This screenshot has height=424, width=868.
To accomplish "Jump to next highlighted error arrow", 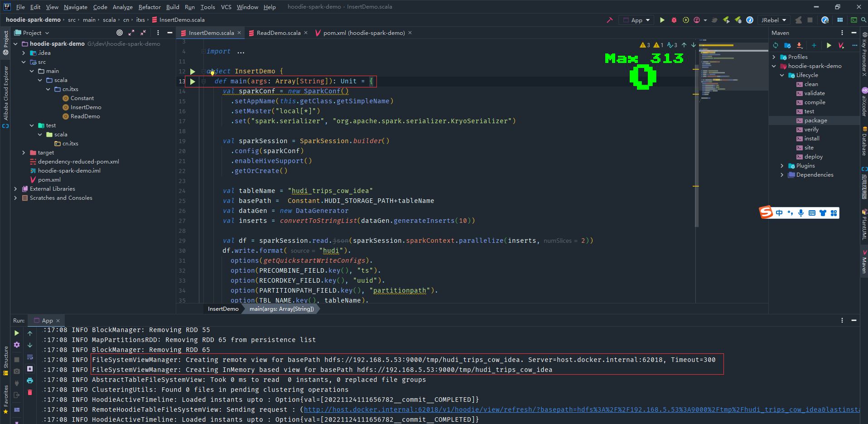I will (694, 45).
